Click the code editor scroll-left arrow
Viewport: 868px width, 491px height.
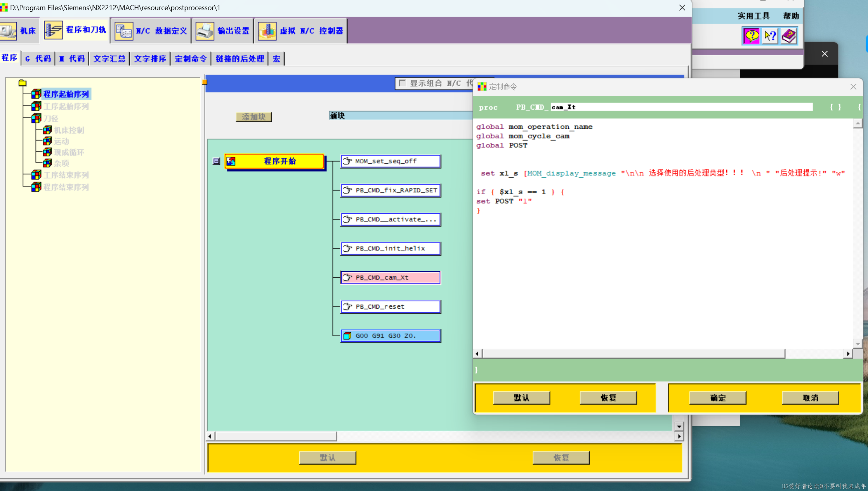click(x=477, y=354)
